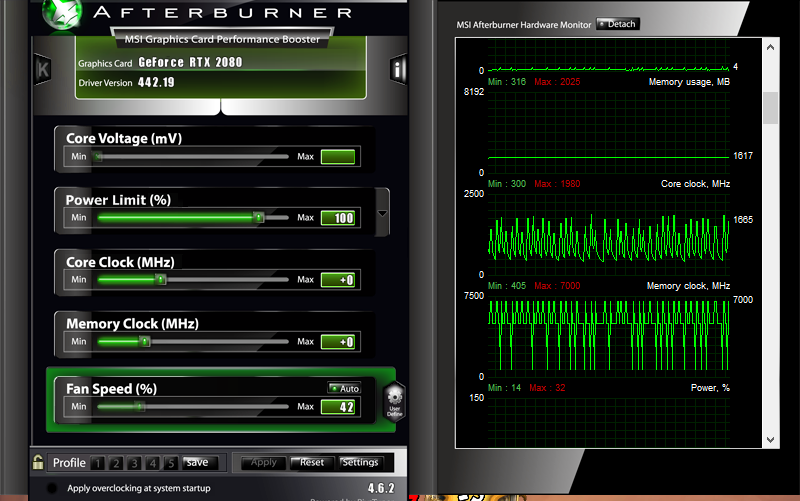
Task: Expand the Power Limit dropdown arrow
Action: tap(382, 213)
